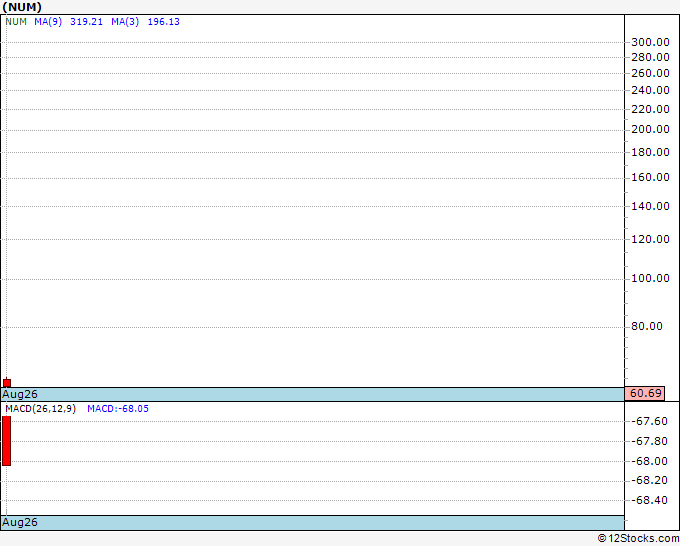680x546 pixels.
Task: Click the 180.00 price axis label
Action: (650, 152)
